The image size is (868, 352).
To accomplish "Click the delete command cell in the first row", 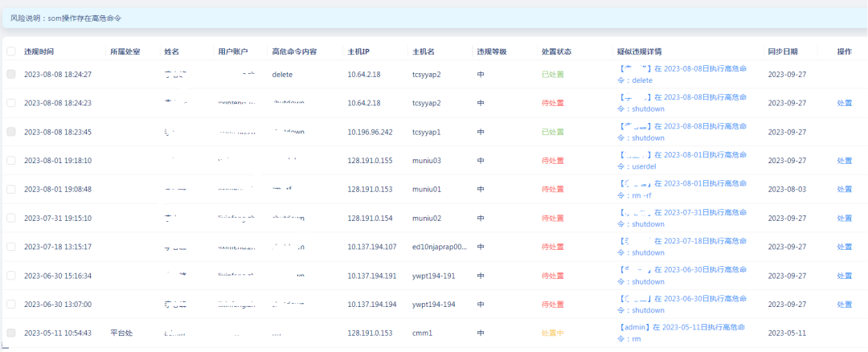I will pyautogui.click(x=282, y=74).
